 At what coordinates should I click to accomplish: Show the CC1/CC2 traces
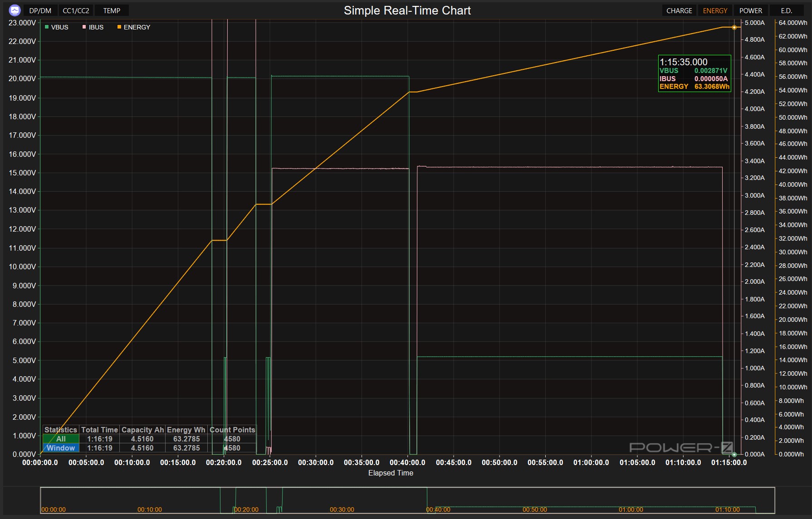pos(76,10)
